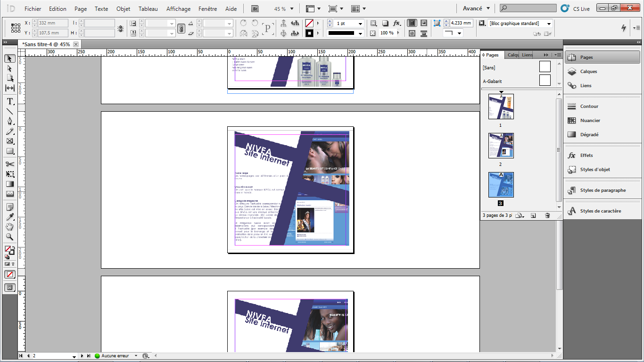Screen dimensions: 644x362
Task: Select the Gap tool
Action: [10, 88]
